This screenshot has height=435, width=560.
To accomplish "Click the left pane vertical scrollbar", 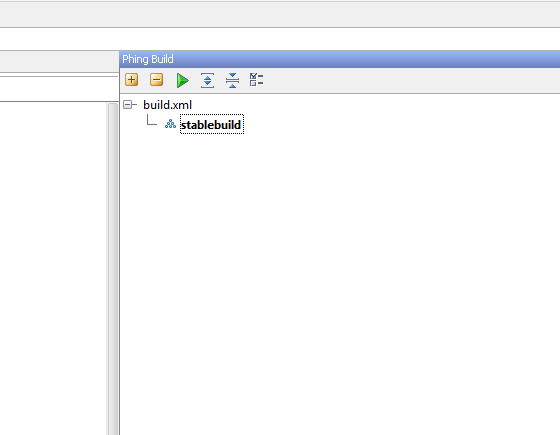I will tap(113, 269).
